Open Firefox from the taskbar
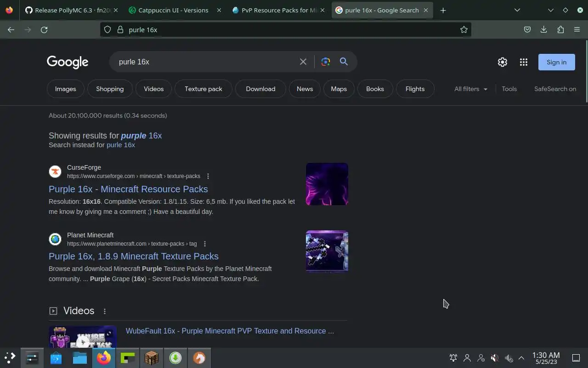This screenshot has height=368, width=588. point(104,358)
